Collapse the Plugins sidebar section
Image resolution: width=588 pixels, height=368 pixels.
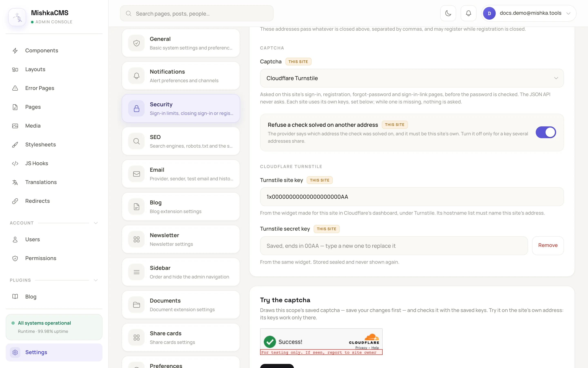96,280
